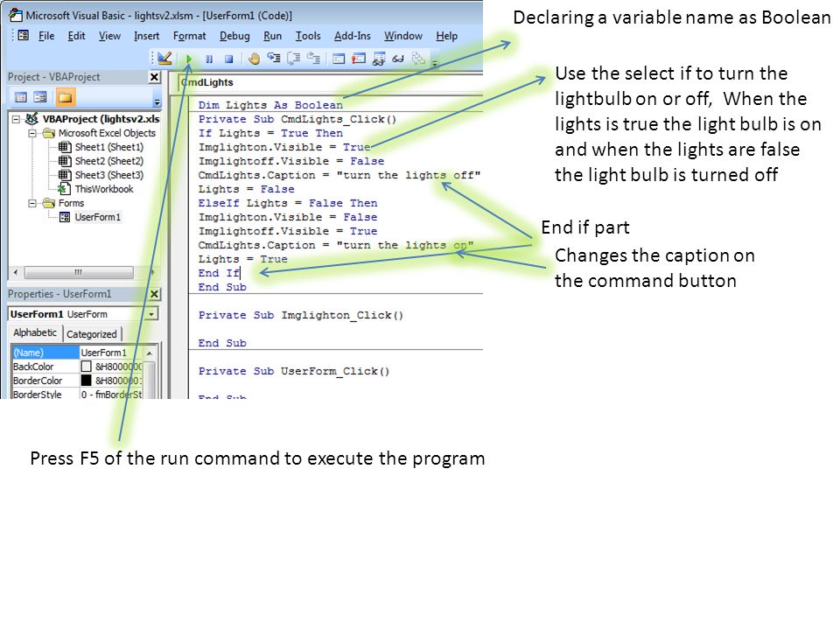This screenshot has height=630, width=840.
Task: Open the Insert menu
Action: (146, 36)
